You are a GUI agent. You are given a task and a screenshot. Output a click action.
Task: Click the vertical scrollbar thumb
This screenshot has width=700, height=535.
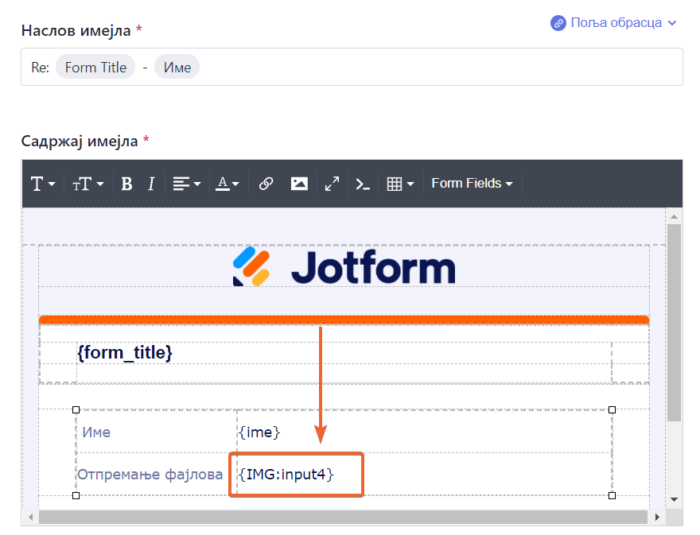pos(674,322)
